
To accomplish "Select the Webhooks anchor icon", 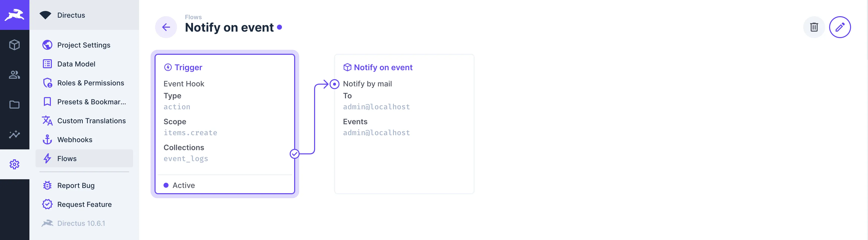I will click(48, 139).
